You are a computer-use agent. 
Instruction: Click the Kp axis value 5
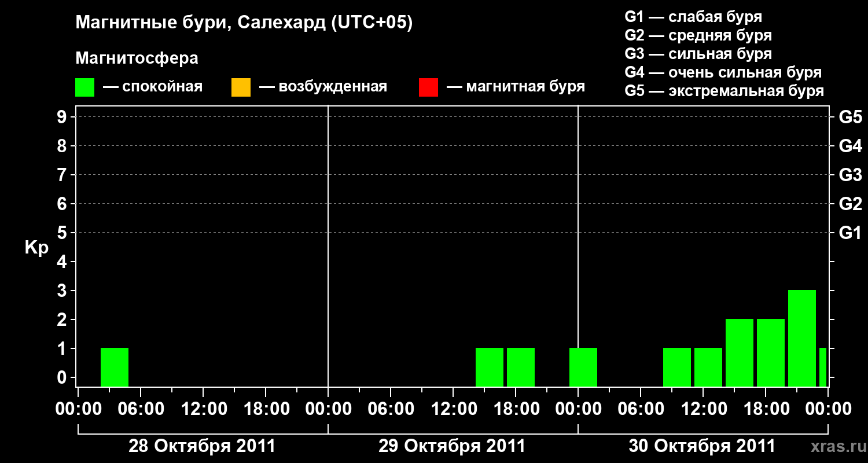pyautogui.click(x=63, y=233)
